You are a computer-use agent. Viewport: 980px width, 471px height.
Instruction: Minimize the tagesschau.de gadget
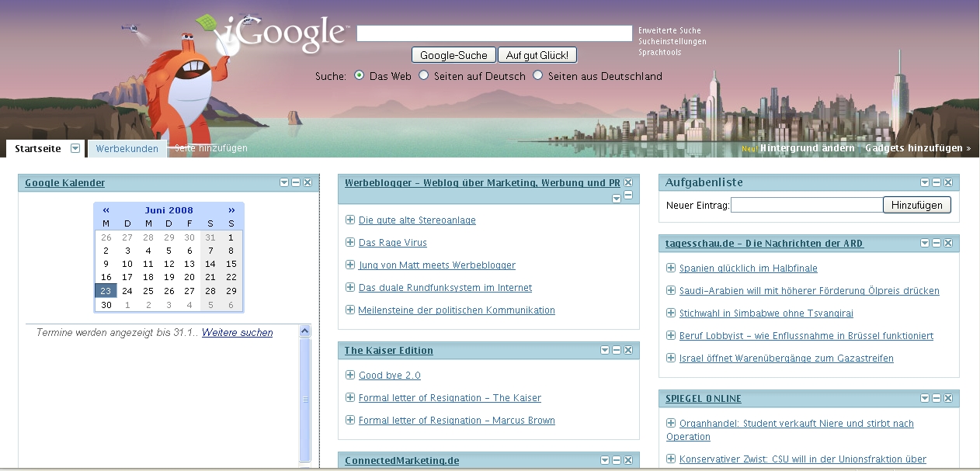937,243
